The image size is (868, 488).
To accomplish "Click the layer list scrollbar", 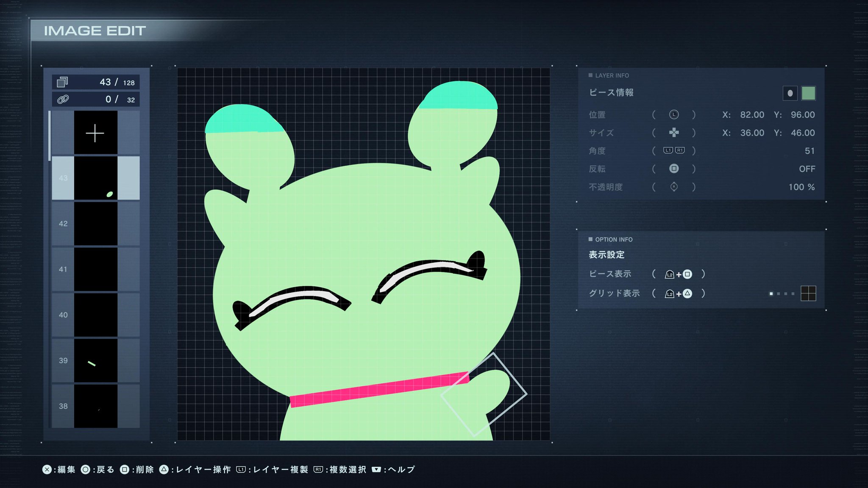I will coord(50,136).
